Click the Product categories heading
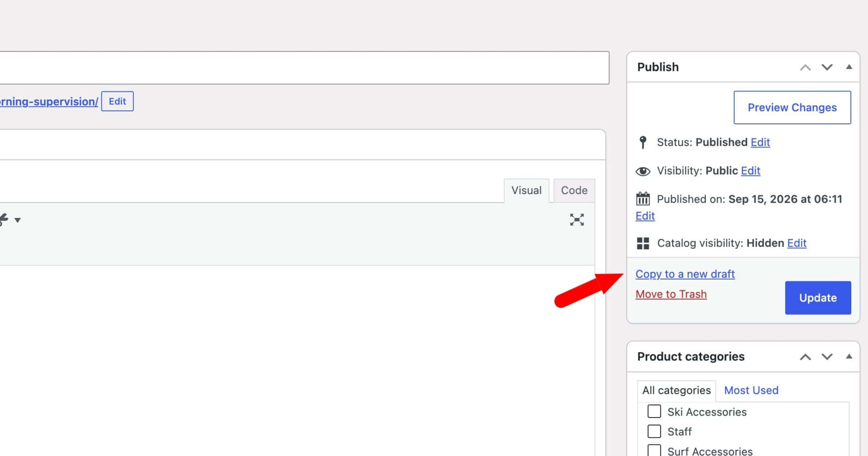 tap(691, 356)
